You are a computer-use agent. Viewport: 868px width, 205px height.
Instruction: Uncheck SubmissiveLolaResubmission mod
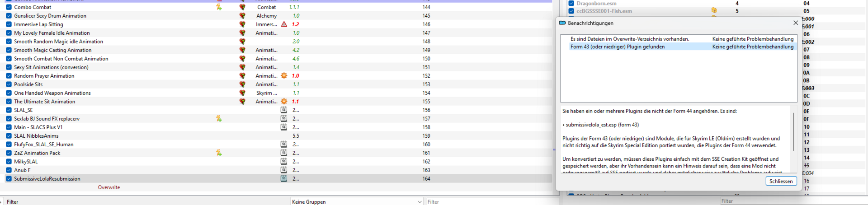tap(9, 179)
